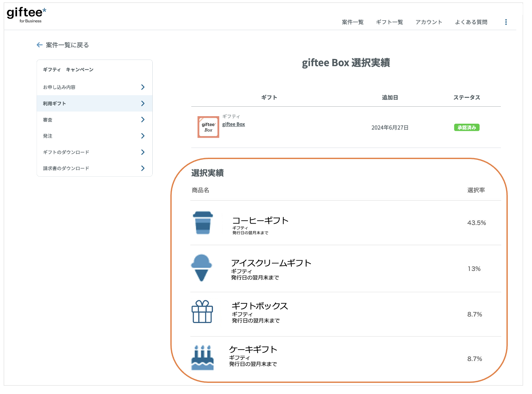Viewport: 532px width, 394px height.
Task: Open the giftee Box link
Action: (234, 124)
